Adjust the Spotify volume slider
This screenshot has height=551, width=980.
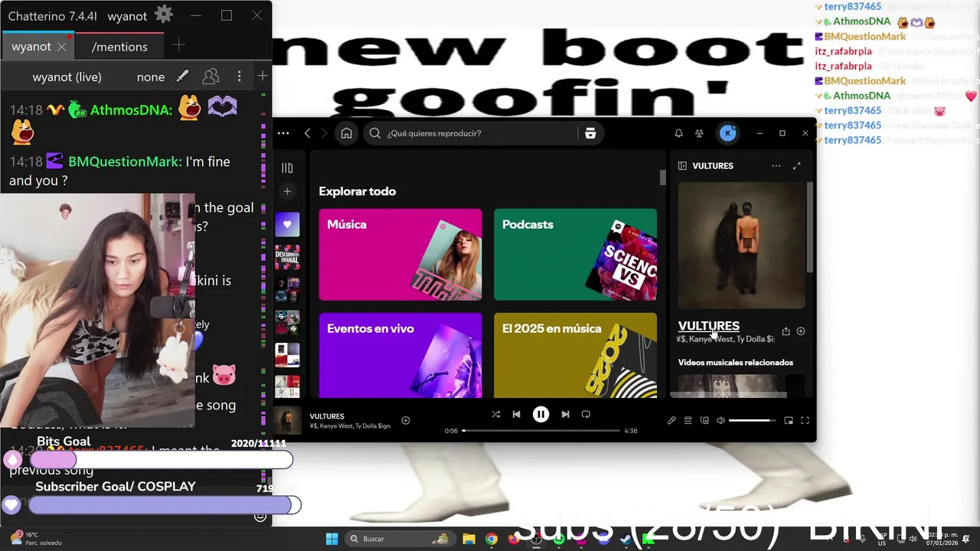(752, 420)
